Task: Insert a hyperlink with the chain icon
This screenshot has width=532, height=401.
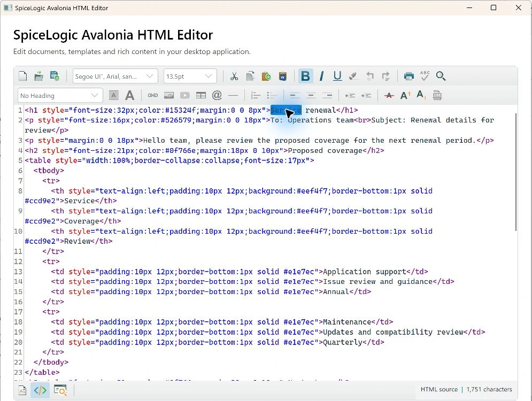Action: [x=153, y=96]
